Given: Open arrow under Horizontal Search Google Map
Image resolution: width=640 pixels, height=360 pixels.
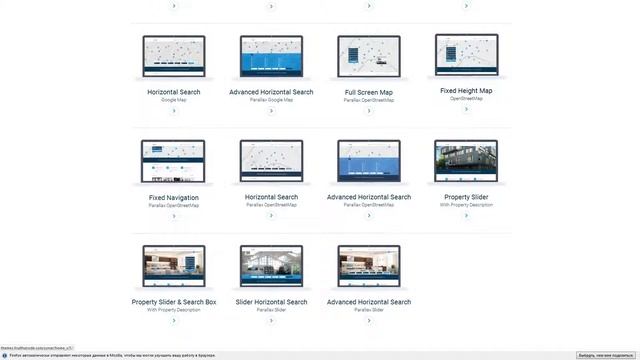Looking at the screenshot, I should pos(174,111).
